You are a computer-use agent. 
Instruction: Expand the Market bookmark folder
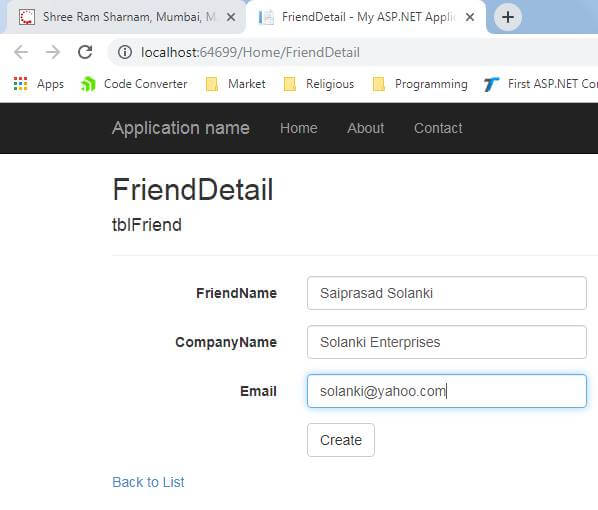pyautogui.click(x=235, y=84)
